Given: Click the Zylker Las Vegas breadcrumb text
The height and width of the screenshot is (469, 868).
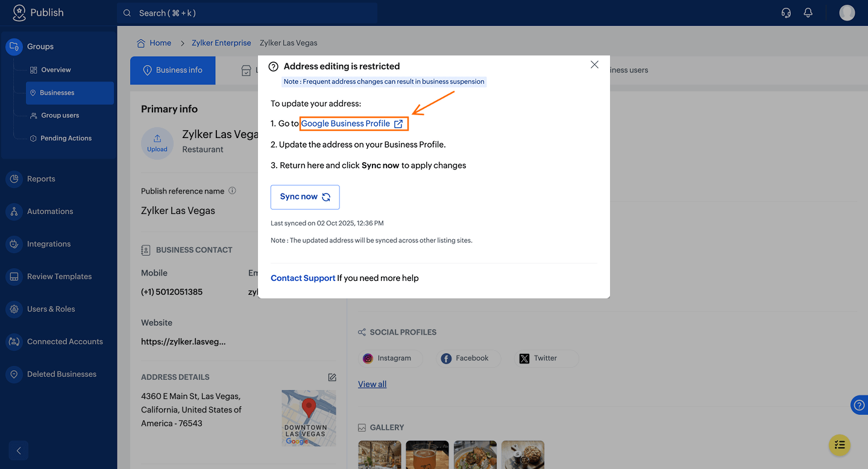Looking at the screenshot, I should [x=288, y=43].
